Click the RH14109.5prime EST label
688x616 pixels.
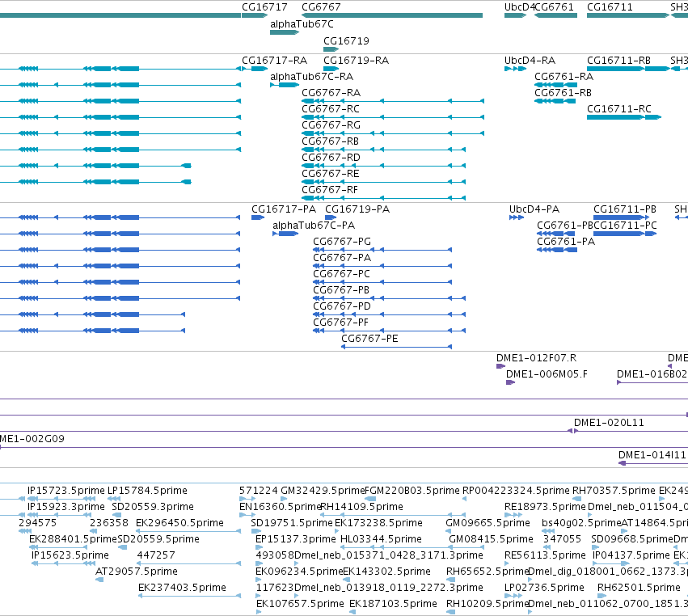(362, 507)
